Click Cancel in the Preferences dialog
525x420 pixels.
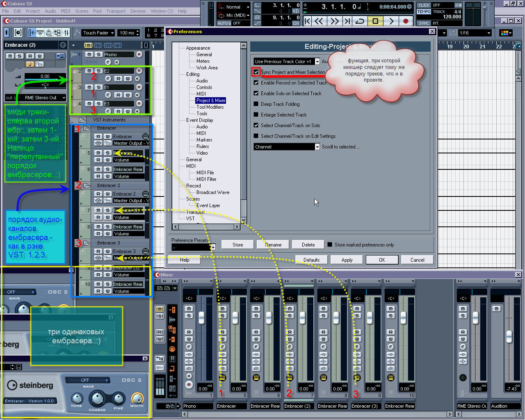(418, 260)
